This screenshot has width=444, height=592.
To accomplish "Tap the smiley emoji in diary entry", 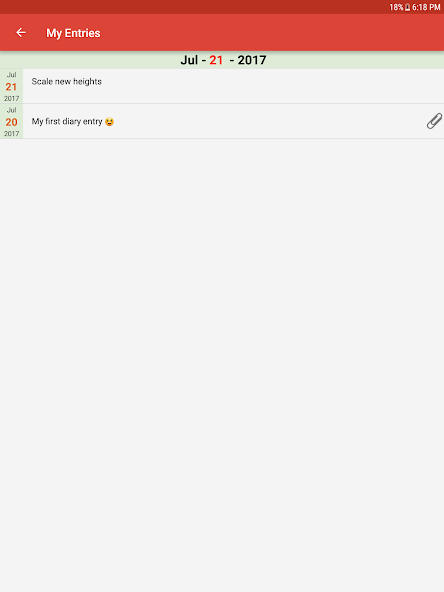I will tap(109, 122).
